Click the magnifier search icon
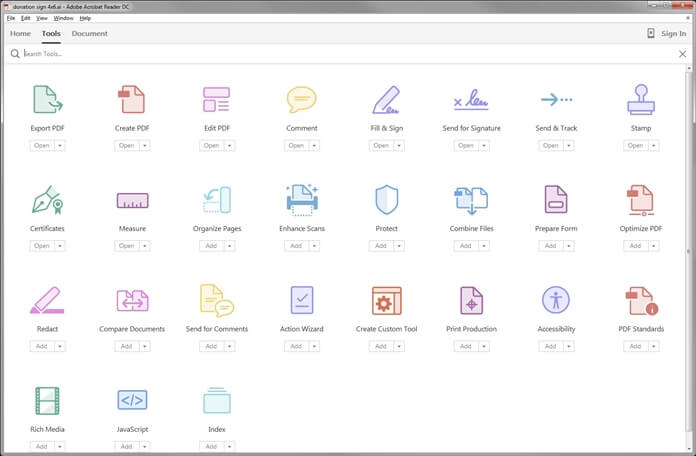The width and height of the screenshot is (696, 456). (15, 54)
